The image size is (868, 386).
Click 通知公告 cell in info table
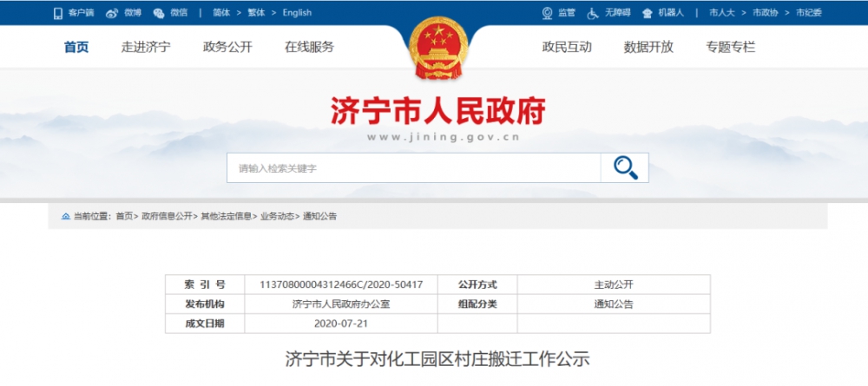(614, 304)
